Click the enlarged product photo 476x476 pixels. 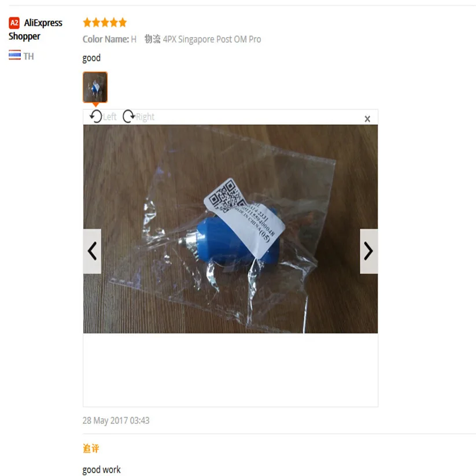point(230,229)
